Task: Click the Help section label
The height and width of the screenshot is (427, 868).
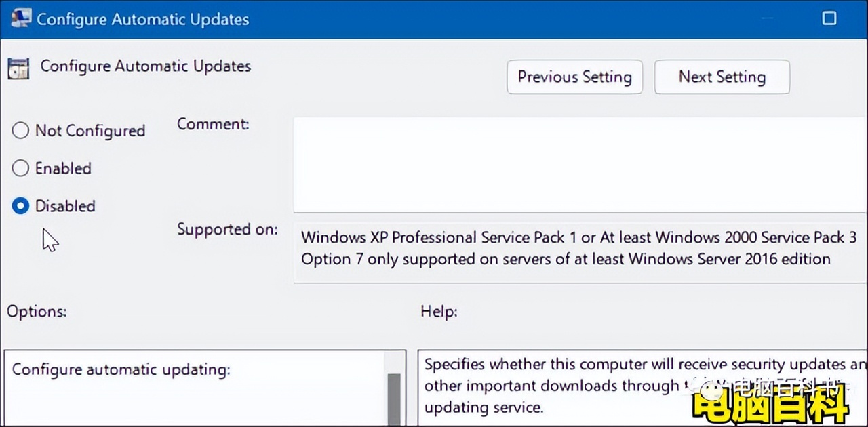Action: (x=438, y=311)
